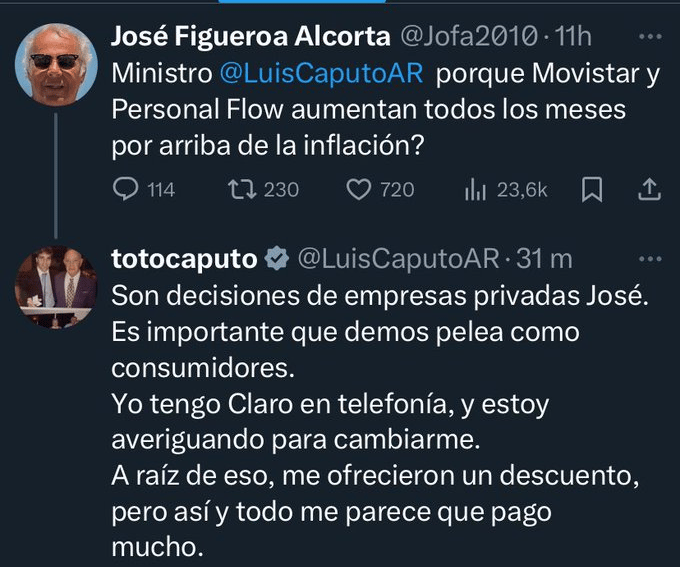The height and width of the screenshot is (567, 680).
Task: Open replies on José Figueroa Alcorta's tweet
Action: click(144, 190)
